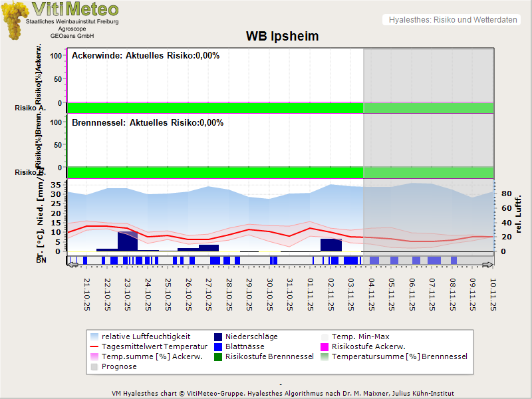The width and height of the screenshot is (532, 399).
Task: Click the Ackerwinde green risk bar
Action: [x=214, y=108]
